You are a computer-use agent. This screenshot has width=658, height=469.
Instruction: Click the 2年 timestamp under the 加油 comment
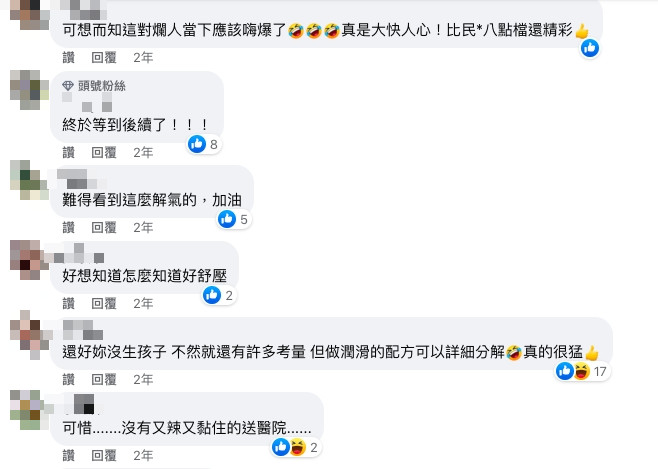[x=143, y=227]
